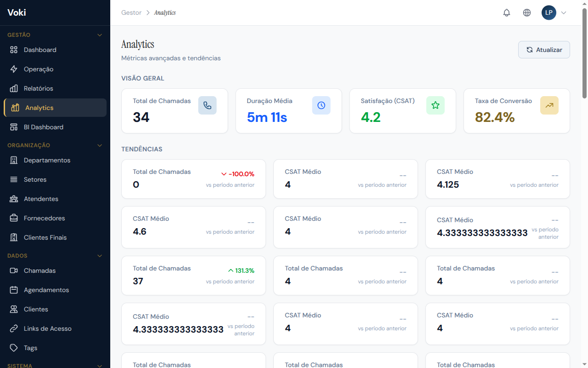The image size is (588, 368).
Task: Select the Fornecedores briefcase icon
Action: 14,218
